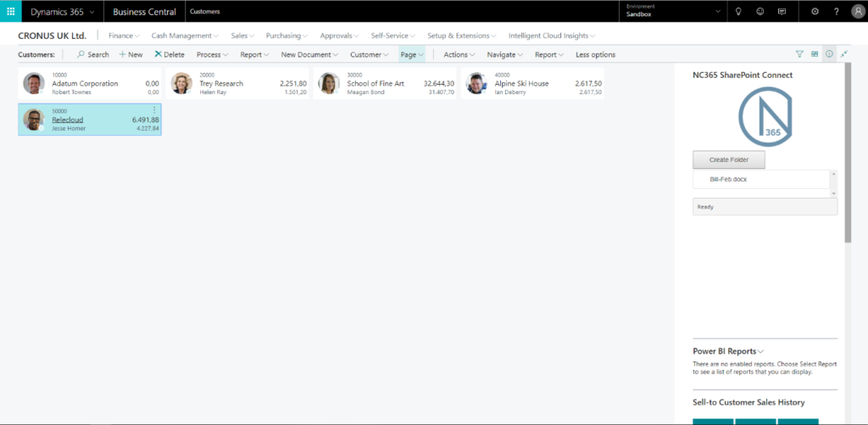Expand the Self-Service menu

(x=393, y=36)
